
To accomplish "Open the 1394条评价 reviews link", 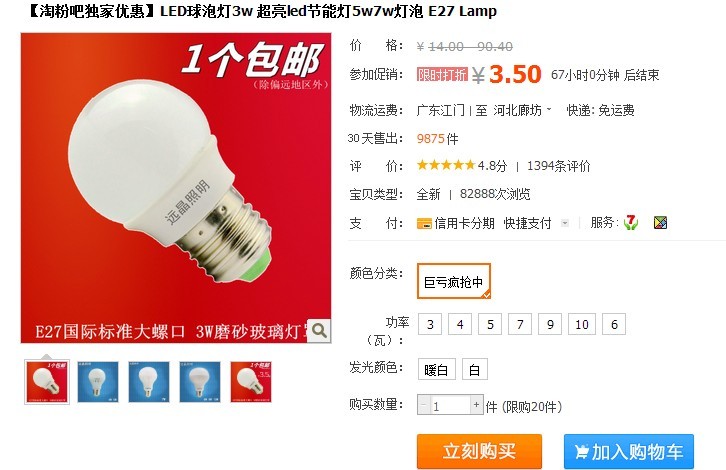I will [x=558, y=166].
